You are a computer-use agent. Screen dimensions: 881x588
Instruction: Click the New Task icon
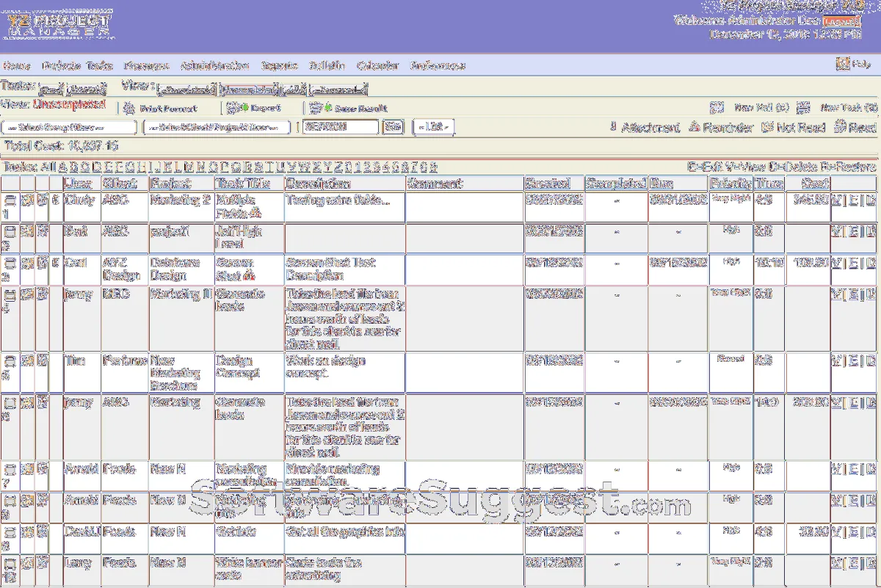[x=803, y=108]
